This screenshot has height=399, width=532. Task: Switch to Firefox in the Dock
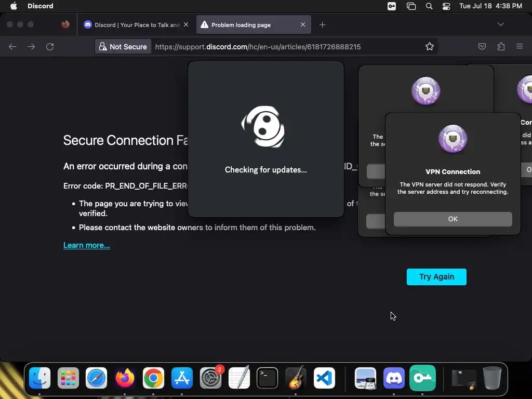point(125,378)
